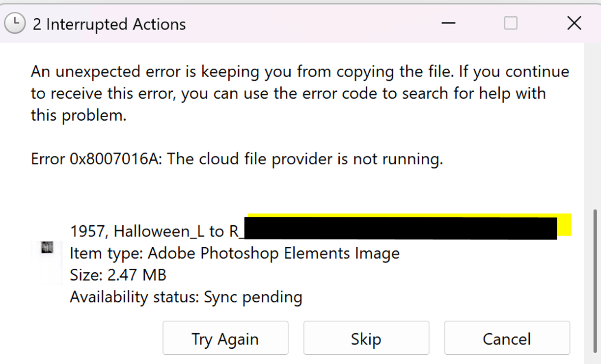This screenshot has width=601, height=364.
Task: Click the scrollbar track above the thumb
Action: (x=595, y=123)
